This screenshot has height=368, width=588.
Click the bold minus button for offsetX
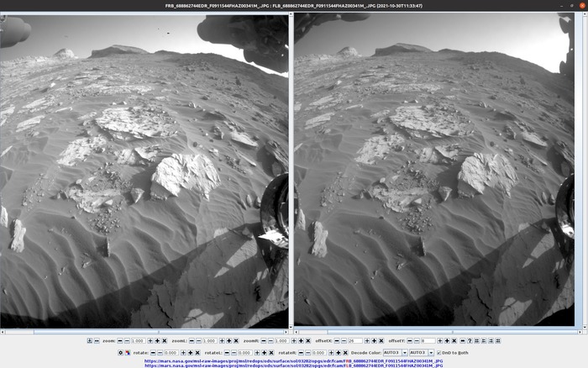(337, 340)
